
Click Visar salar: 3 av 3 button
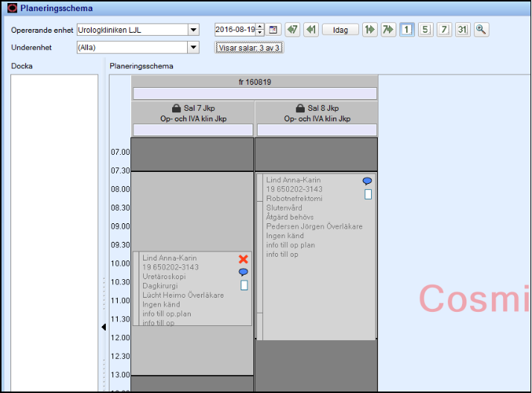[x=249, y=48]
